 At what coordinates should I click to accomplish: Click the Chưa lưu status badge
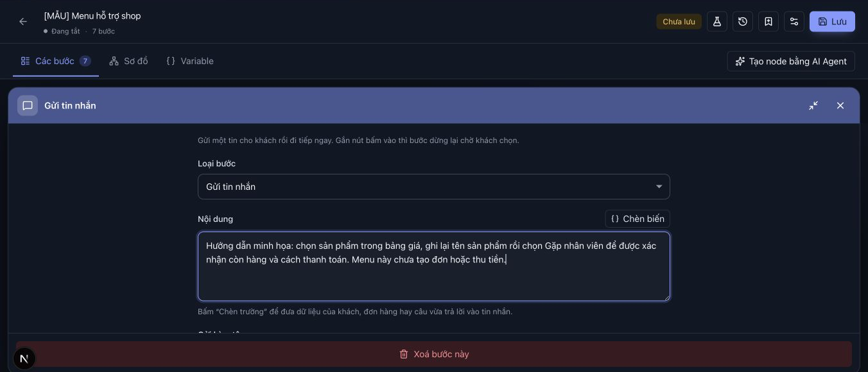[x=679, y=22]
